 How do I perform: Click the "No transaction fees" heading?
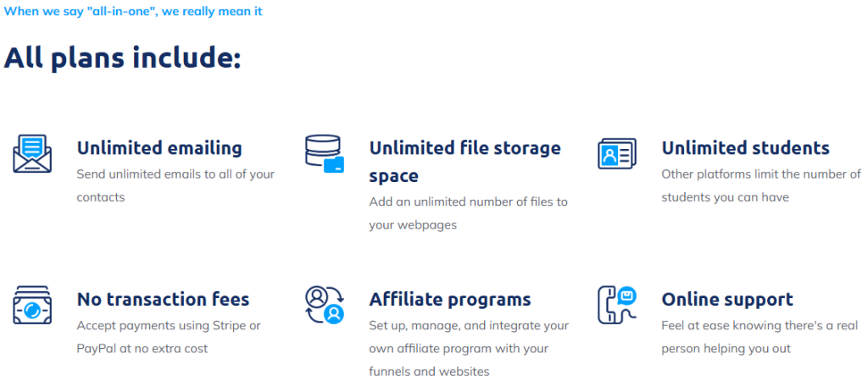[163, 300]
